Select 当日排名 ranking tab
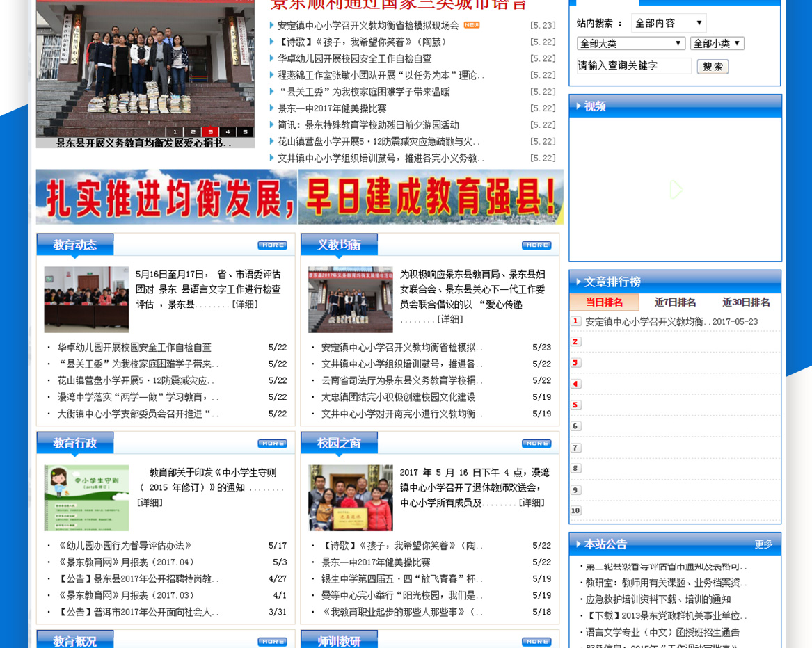The height and width of the screenshot is (648, 812). point(604,302)
